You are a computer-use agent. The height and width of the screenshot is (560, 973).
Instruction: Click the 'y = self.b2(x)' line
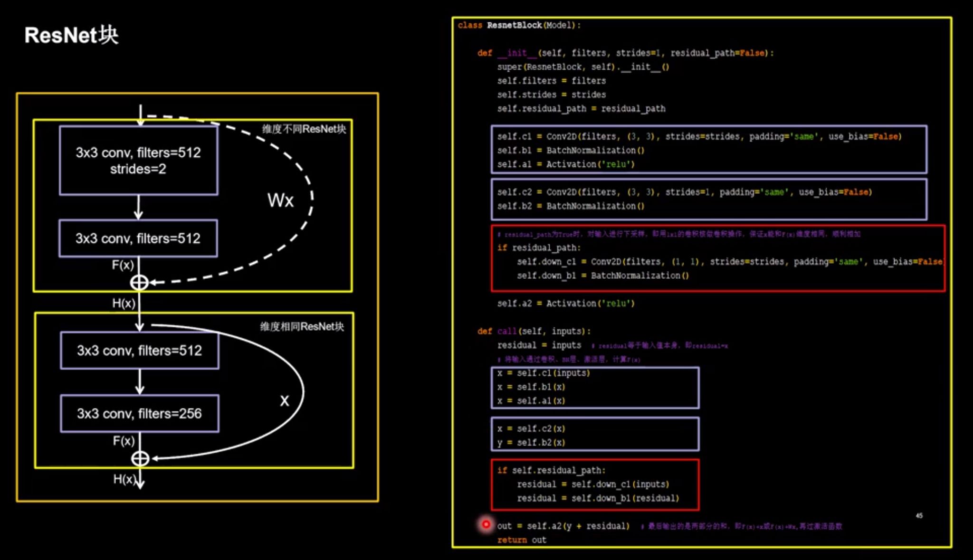click(x=531, y=443)
